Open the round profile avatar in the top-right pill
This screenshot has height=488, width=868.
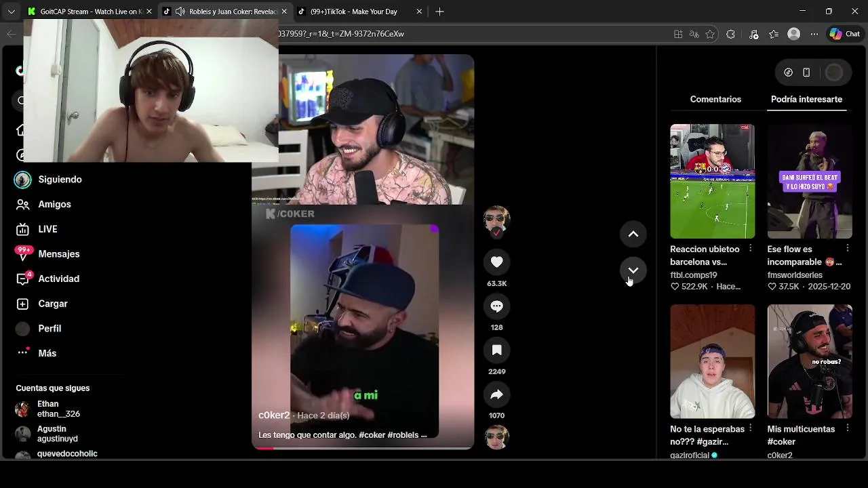pyautogui.click(x=834, y=73)
